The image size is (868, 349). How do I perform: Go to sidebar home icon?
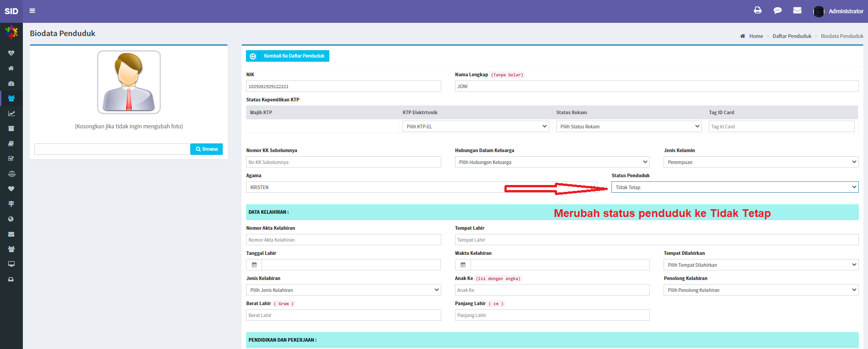point(11,68)
